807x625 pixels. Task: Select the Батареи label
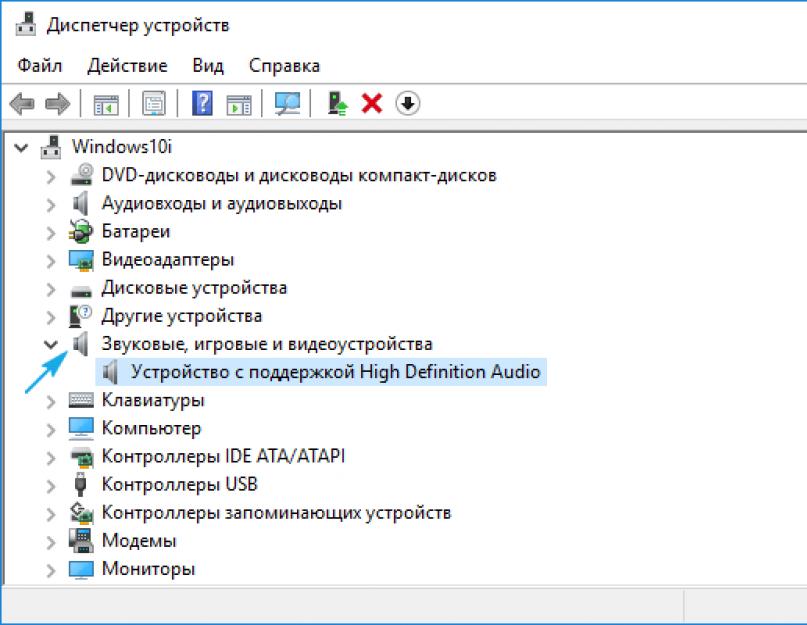pyautogui.click(x=136, y=232)
